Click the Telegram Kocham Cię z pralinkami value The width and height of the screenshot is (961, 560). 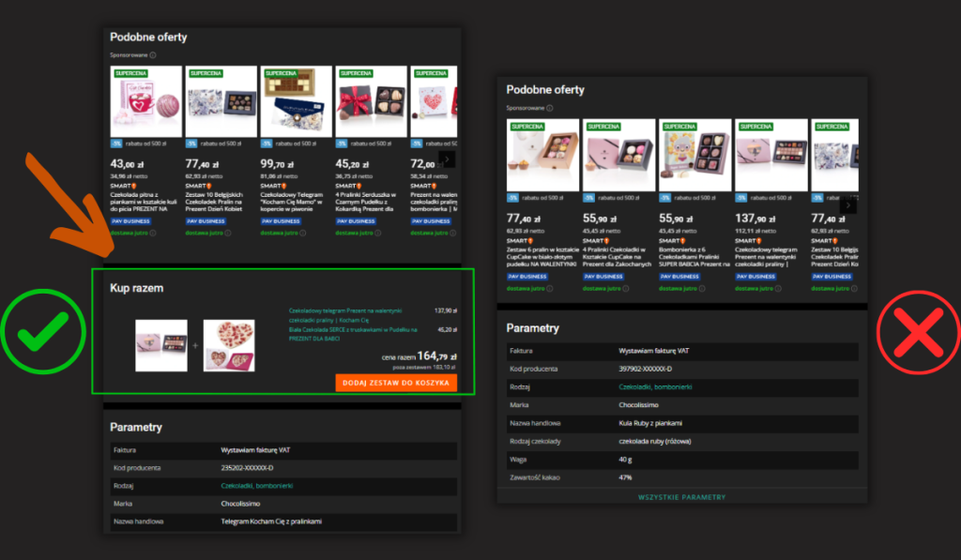(271, 522)
